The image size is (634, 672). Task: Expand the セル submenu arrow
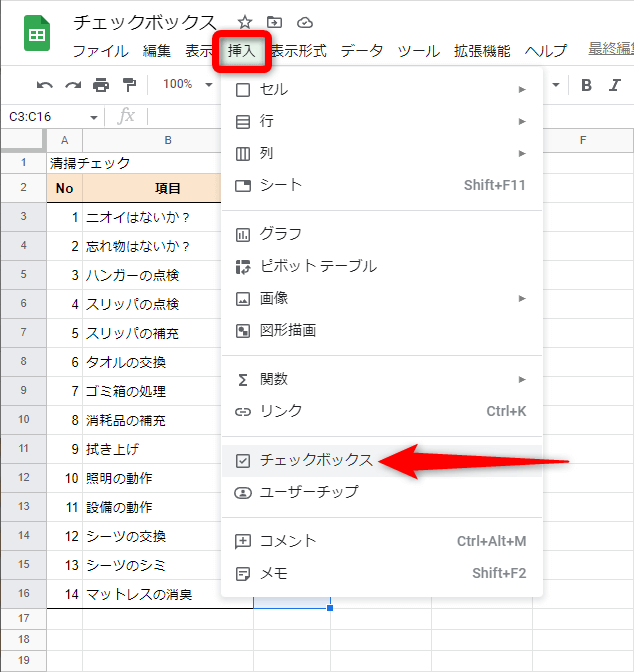pyautogui.click(x=522, y=90)
